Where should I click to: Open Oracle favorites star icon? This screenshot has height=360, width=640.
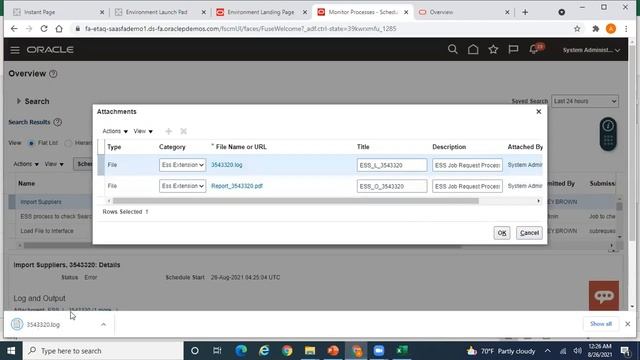click(493, 49)
